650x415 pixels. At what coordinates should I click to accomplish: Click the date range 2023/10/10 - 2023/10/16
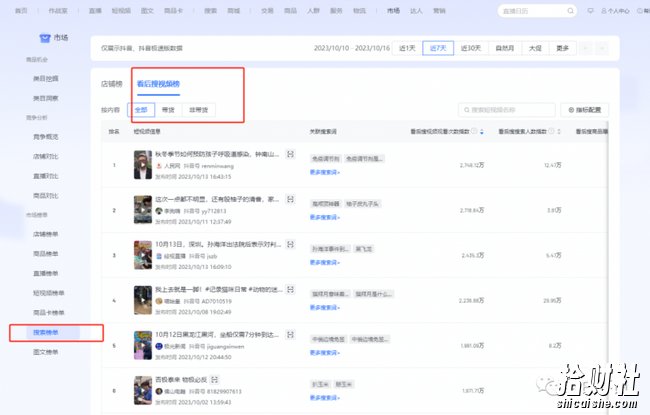click(352, 48)
